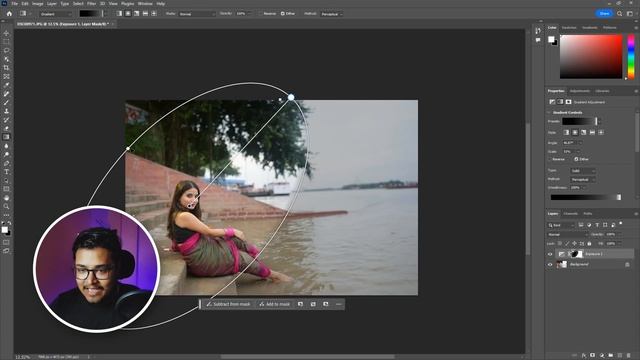Open the Gradient mode dropdown in options bar
Image resolution: width=640 pixels, height=360 pixels.
pos(56,14)
